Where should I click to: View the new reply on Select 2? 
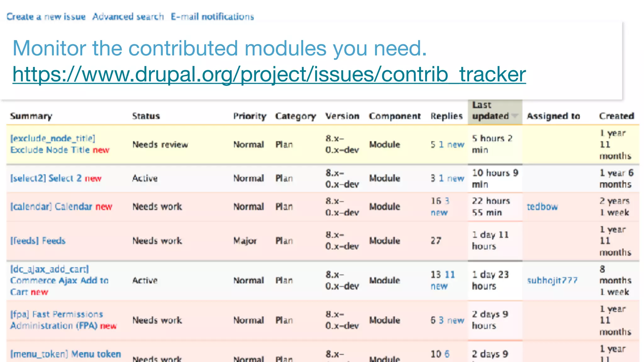452,178
